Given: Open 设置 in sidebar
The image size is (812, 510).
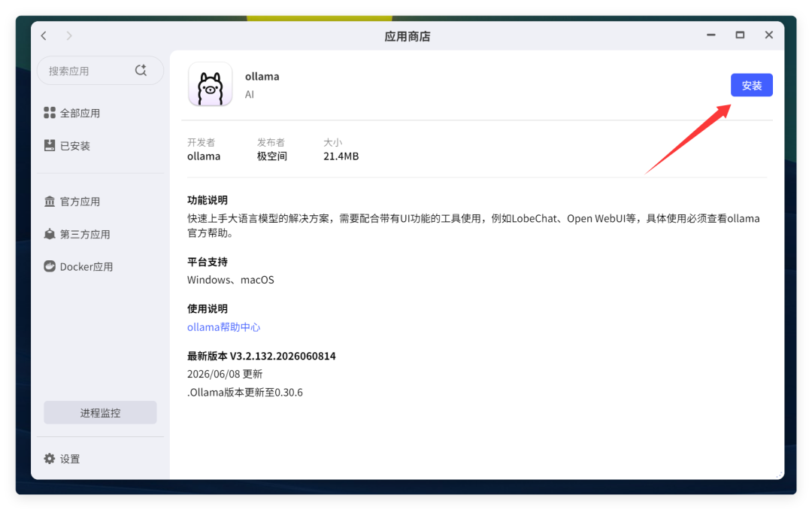Looking at the screenshot, I should coord(70,459).
